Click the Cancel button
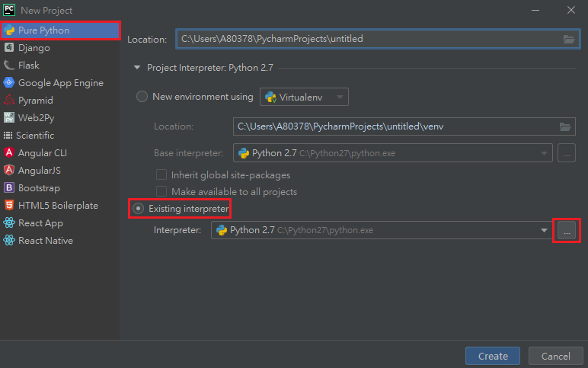Screen dimensions: 588x368 pyautogui.click(x=556, y=356)
